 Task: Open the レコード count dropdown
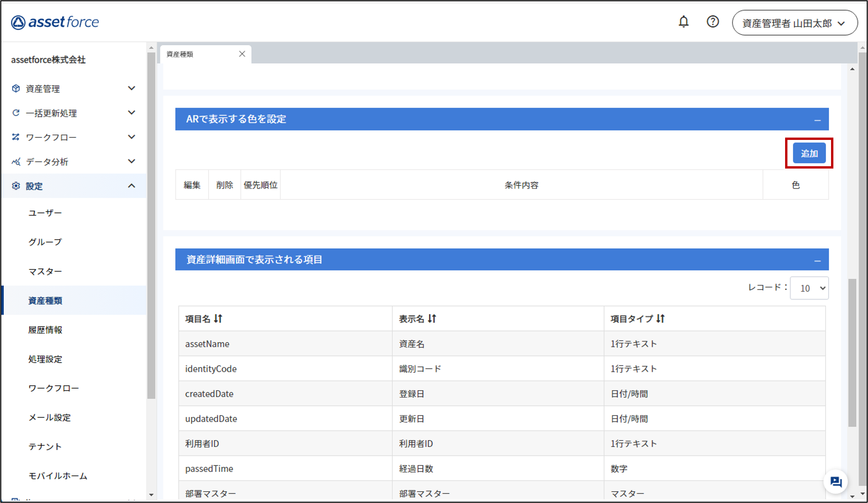click(809, 288)
